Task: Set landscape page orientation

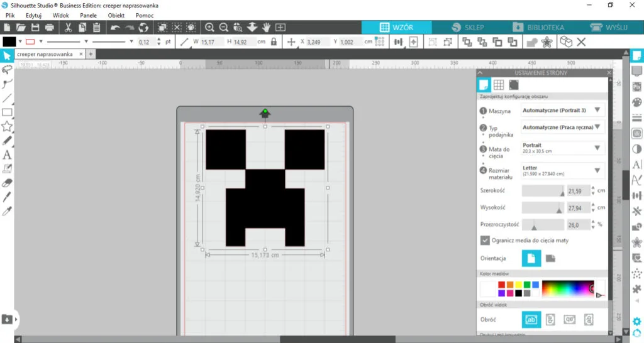Action: (550, 258)
